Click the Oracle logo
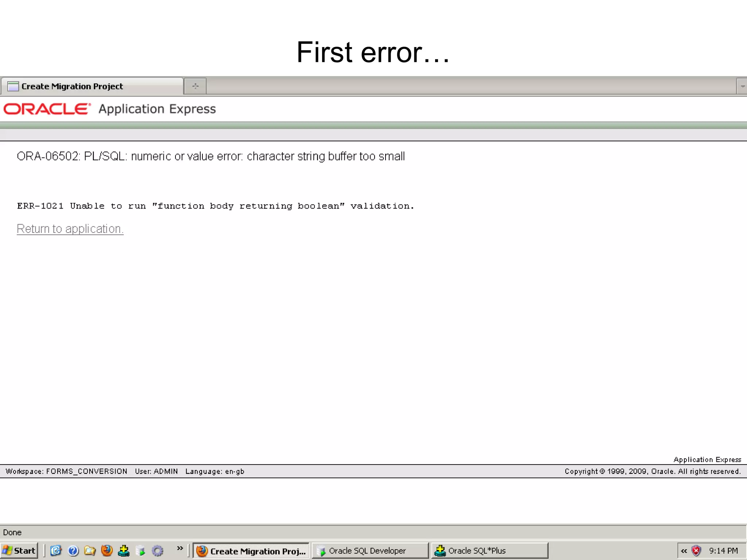The image size is (747, 560). pos(47,109)
